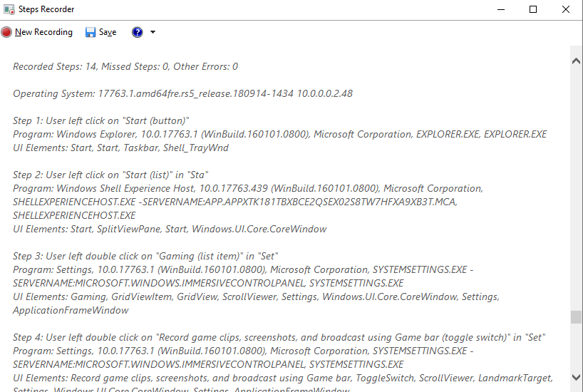Screen dimensions: 583x392
Task: Click the Operating System version line
Action: (x=182, y=93)
